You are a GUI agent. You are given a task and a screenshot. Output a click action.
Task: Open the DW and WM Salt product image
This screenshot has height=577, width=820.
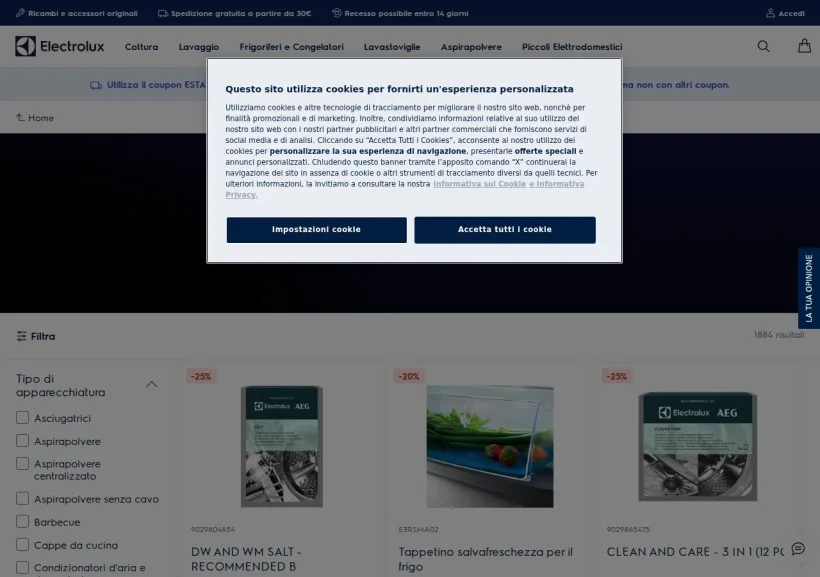point(281,446)
